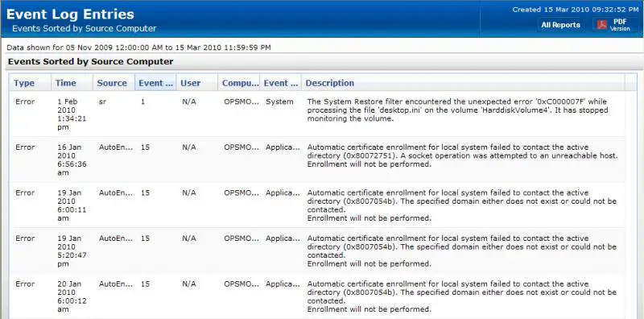Click the 'Data shown for 05 Nov 2009' date range text
Viewport: 644px width, 319px height.
[x=138, y=48]
